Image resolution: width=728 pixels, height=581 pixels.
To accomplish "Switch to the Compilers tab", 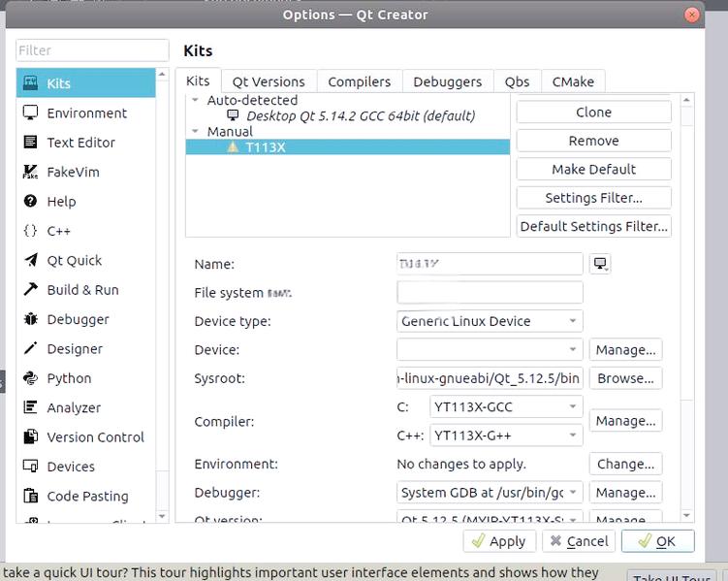I will pos(360,81).
